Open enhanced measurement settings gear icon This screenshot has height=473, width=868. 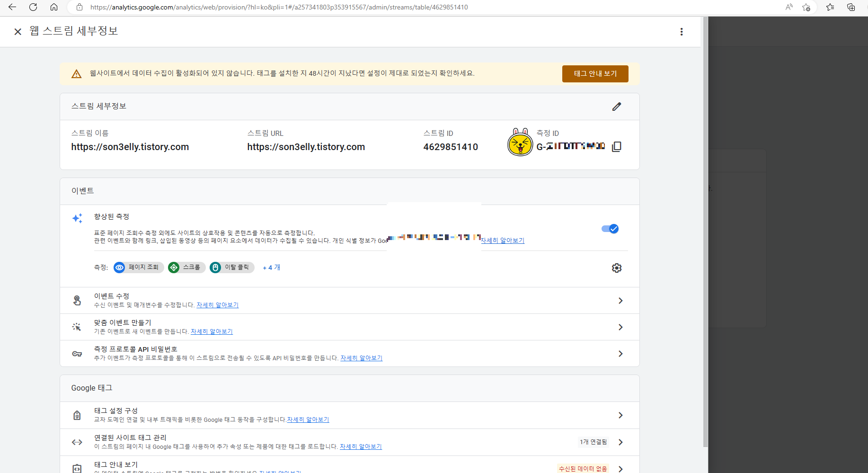(617, 268)
